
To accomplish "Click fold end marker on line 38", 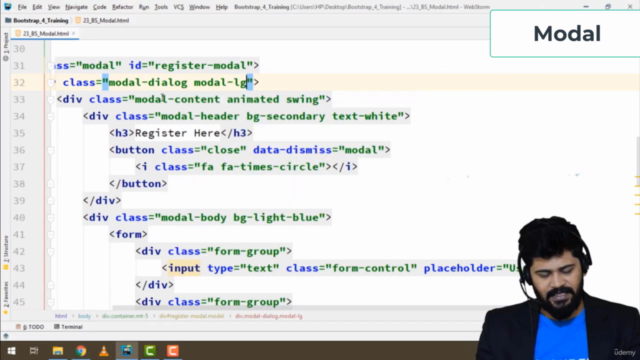I will (51, 184).
